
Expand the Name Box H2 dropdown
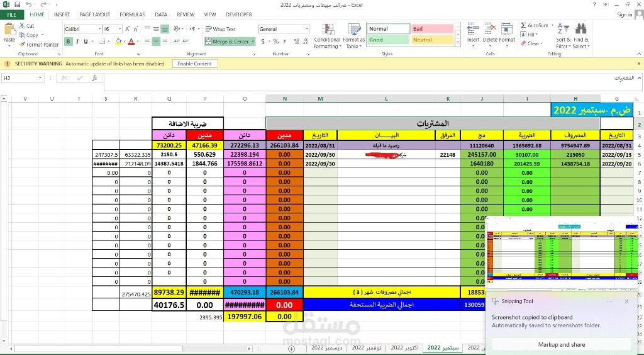[x=40, y=78]
